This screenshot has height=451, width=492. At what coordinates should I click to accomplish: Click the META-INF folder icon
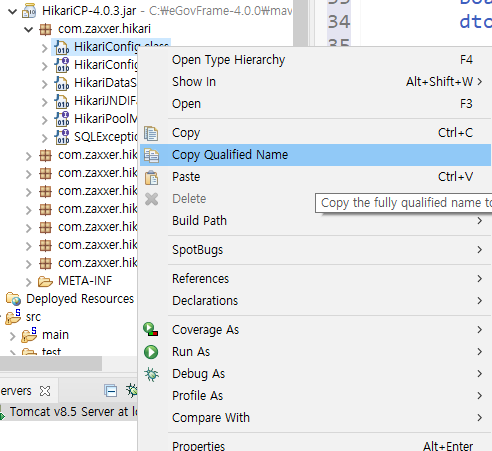(45, 281)
